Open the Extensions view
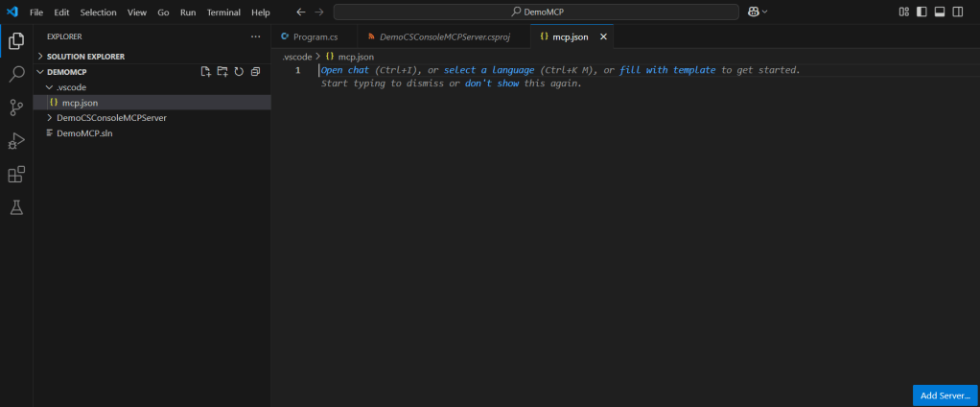 click(16, 175)
